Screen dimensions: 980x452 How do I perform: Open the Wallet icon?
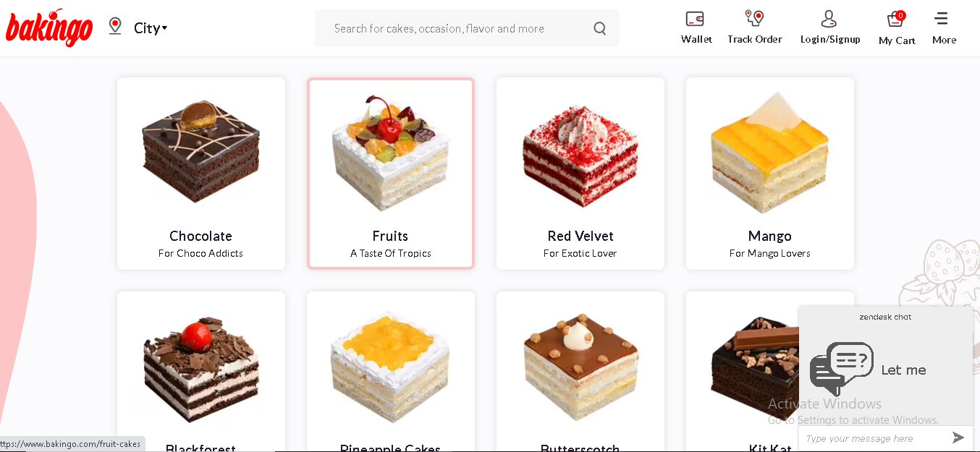click(695, 19)
